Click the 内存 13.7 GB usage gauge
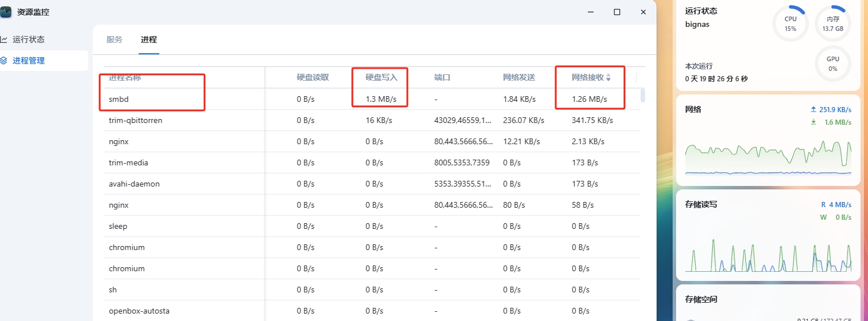 (x=832, y=23)
